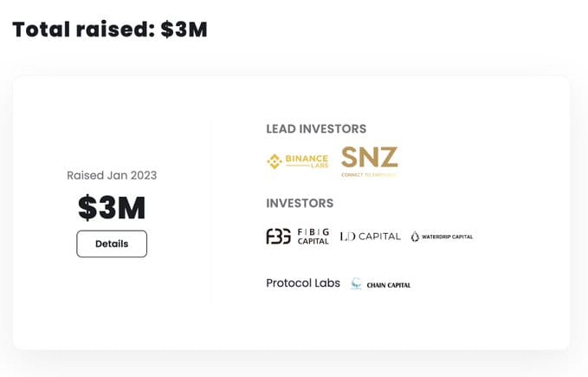This screenshot has width=588, height=377.
Task: Click the LEAD INVESTORS section label
Action: pos(316,128)
